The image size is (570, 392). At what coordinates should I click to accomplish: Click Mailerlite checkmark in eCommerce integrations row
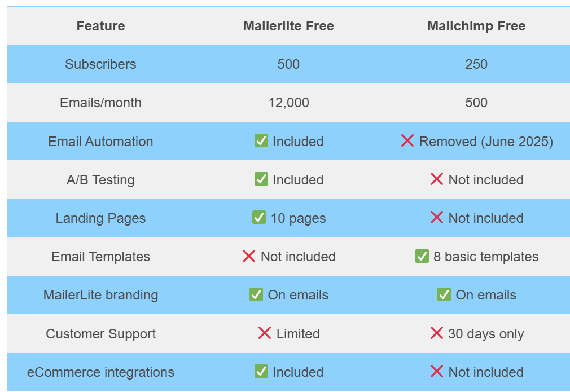[261, 372]
